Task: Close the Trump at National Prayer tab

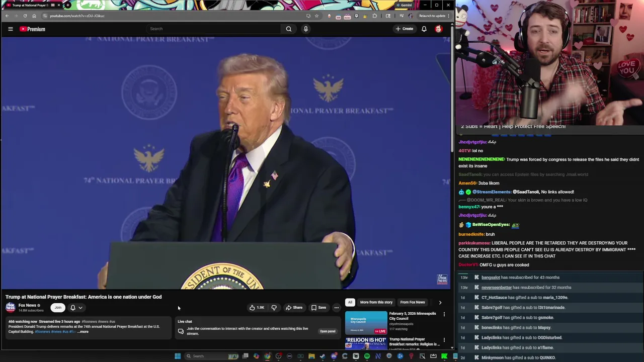Action: click(58, 5)
